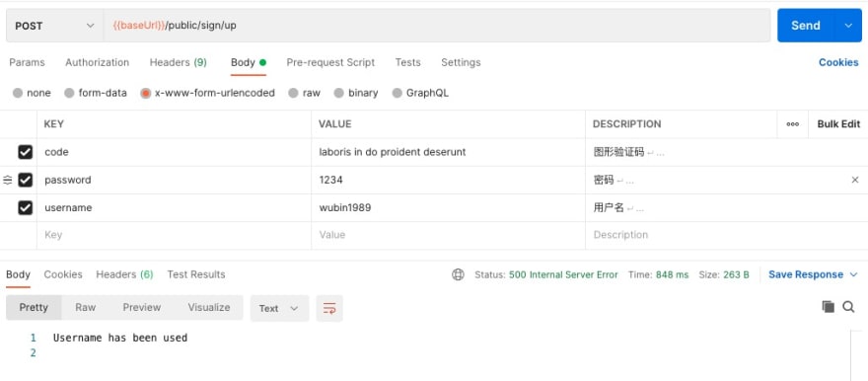Viewport: 868px width, 381px height.
Task: Grab the drag handle on password row
Action: tap(7, 180)
